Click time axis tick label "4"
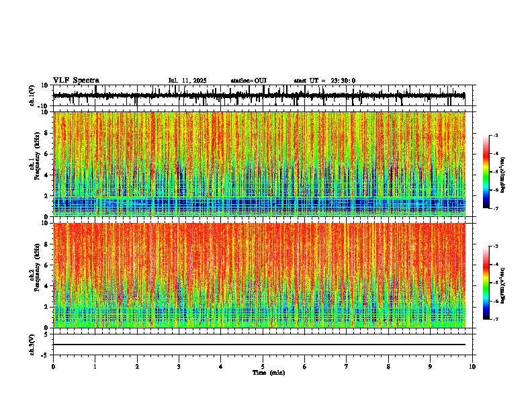The height and width of the screenshot is (411, 532). (221, 367)
